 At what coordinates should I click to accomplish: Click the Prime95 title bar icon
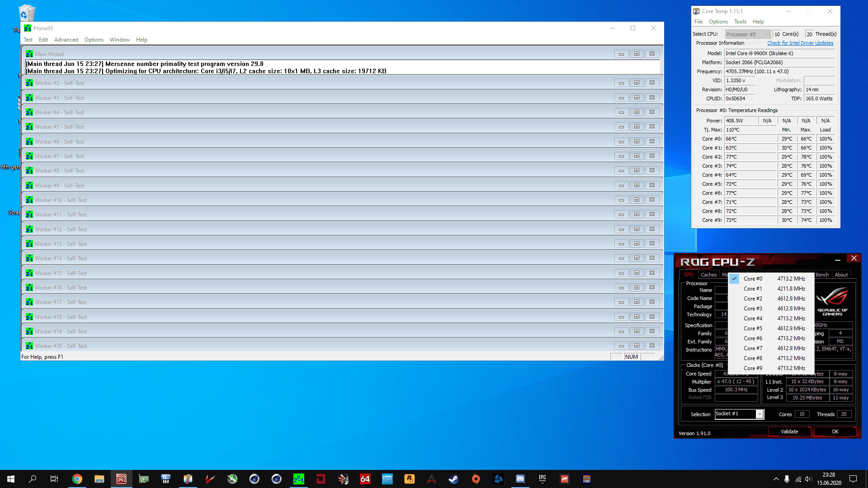28,28
